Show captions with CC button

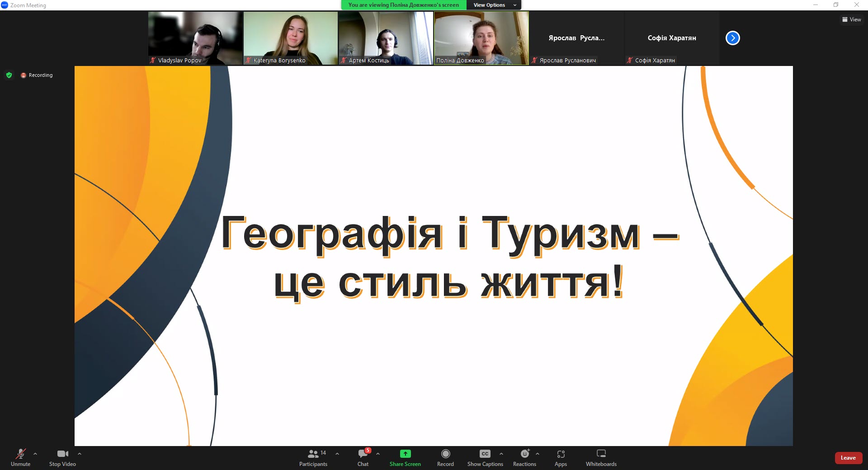[485, 454]
